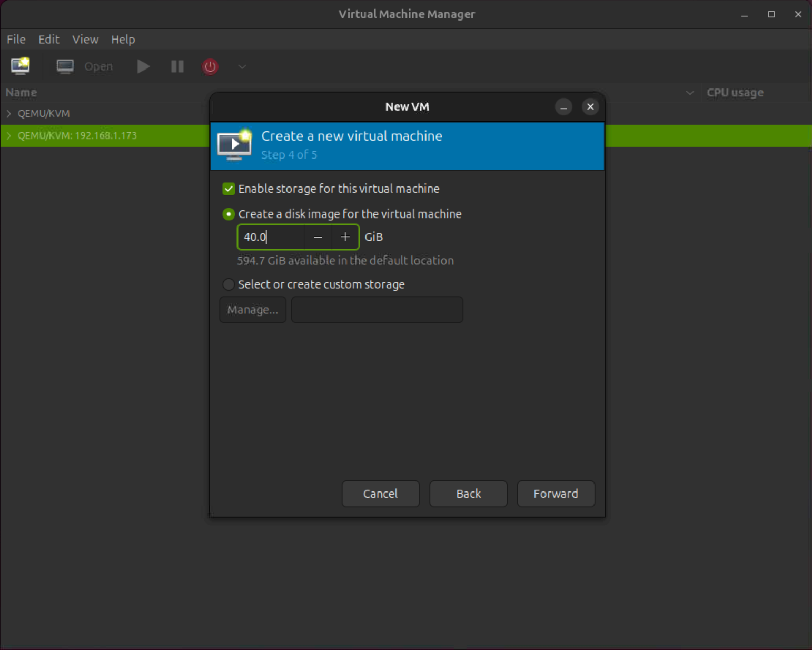Uncheck Enable storage for this virtual machine
812x650 pixels.
coord(229,189)
